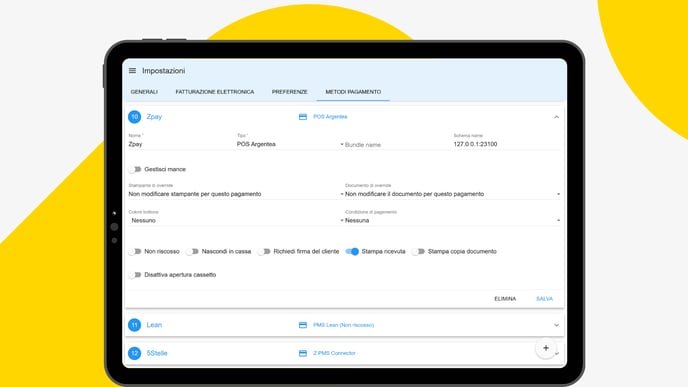This screenshot has height=387, width=688.
Task: Disable the Stampa ricevuta toggle
Action: (x=352, y=251)
